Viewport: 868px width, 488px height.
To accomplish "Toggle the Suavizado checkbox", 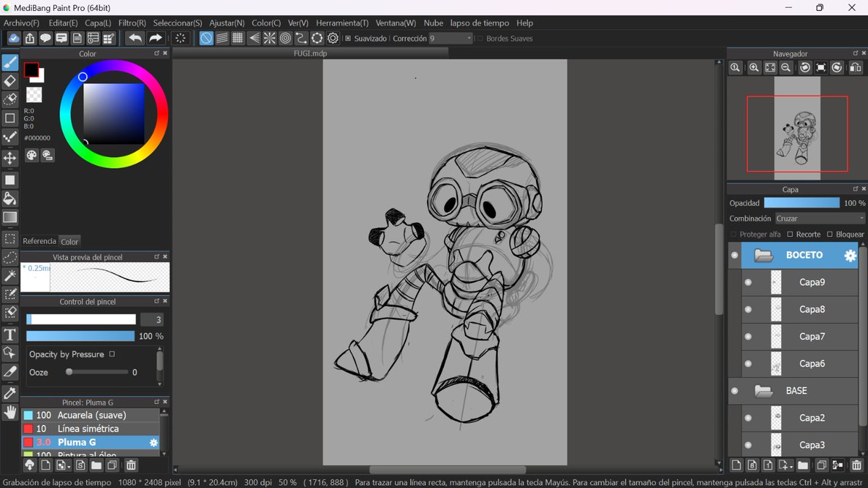I will [x=348, y=38].
